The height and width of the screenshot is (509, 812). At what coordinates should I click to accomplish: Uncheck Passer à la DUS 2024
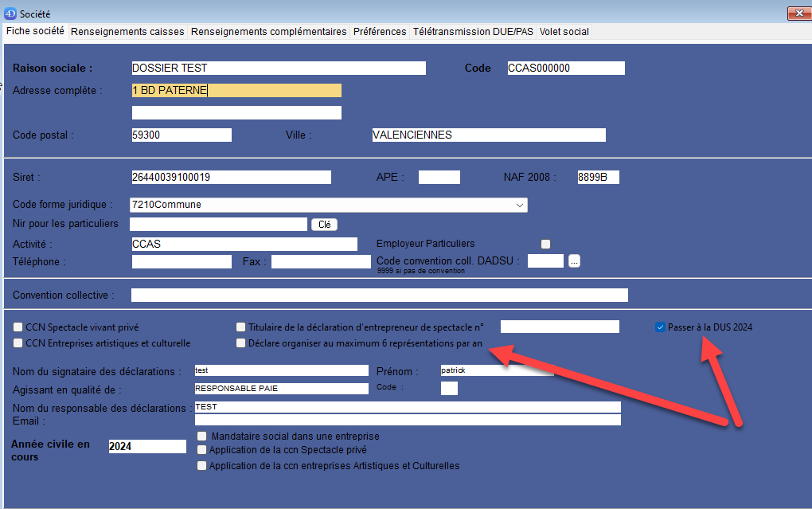coord(660,327)
